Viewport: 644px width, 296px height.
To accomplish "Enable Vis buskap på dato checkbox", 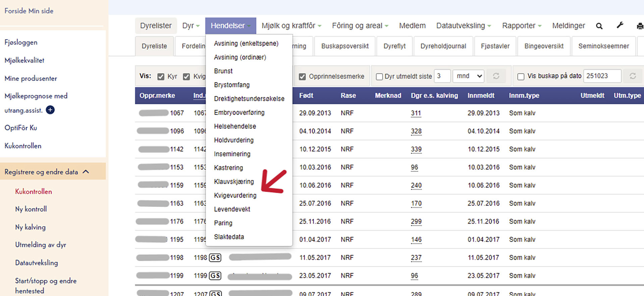I will 521,77.
